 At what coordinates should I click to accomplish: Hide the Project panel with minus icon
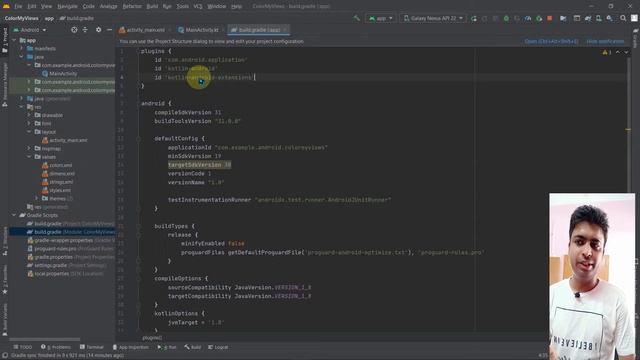[x=109, y=30]
